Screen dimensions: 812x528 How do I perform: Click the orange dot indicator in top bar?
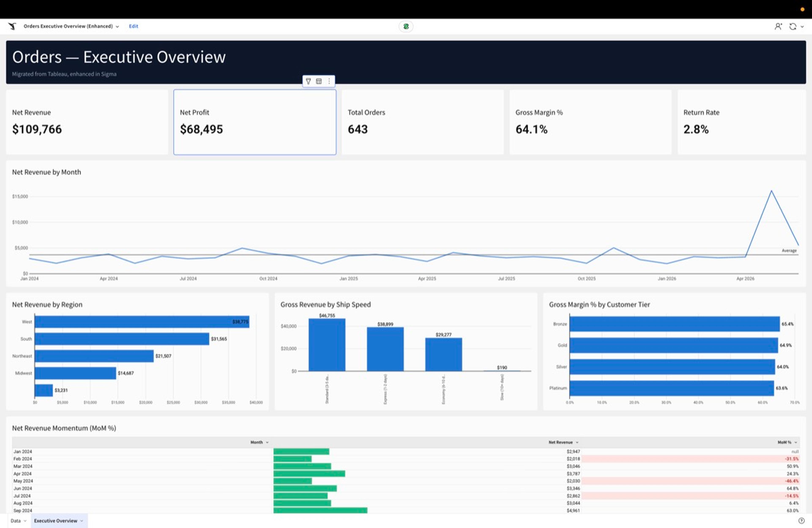(x=802, y=10)
